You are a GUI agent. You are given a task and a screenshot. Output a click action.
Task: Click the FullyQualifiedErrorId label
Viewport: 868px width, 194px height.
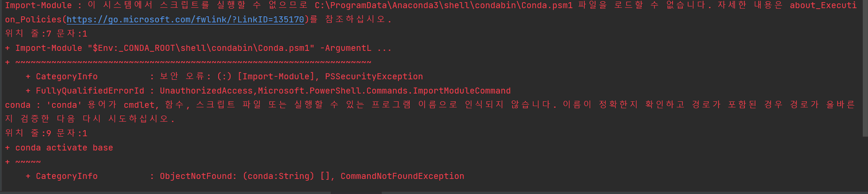click(x=90, y=91)
